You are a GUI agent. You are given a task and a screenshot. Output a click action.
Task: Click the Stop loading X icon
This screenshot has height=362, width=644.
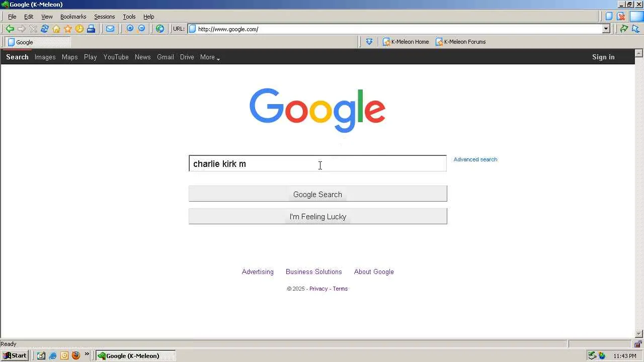pos(33,29)
